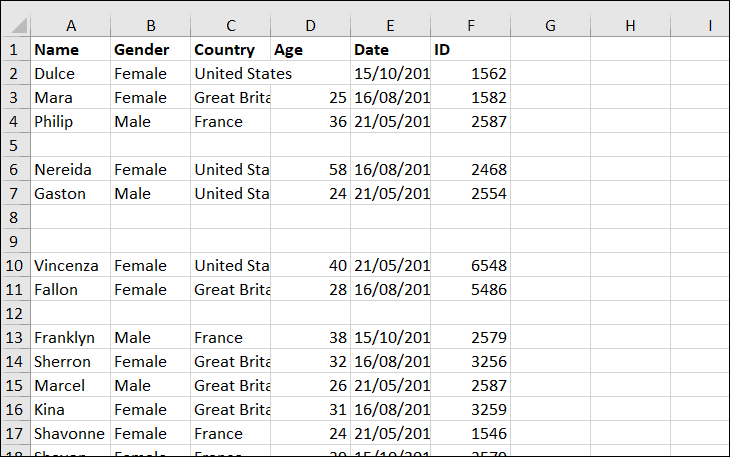Click the column G header
This screenshot has width=730, height=457.
click(x=550, y=26)
